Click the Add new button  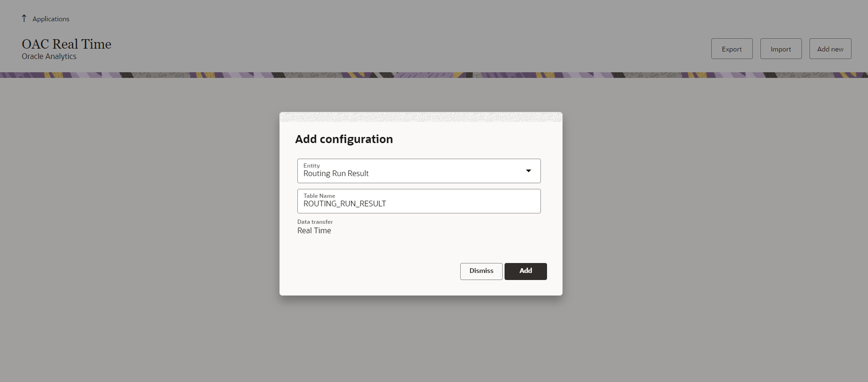(x=830, y=49)
